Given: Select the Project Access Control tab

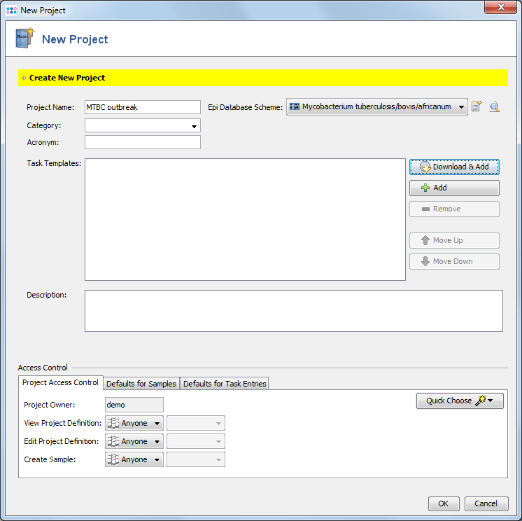Looking at the screenshot, I should click(x=61, y=382).
